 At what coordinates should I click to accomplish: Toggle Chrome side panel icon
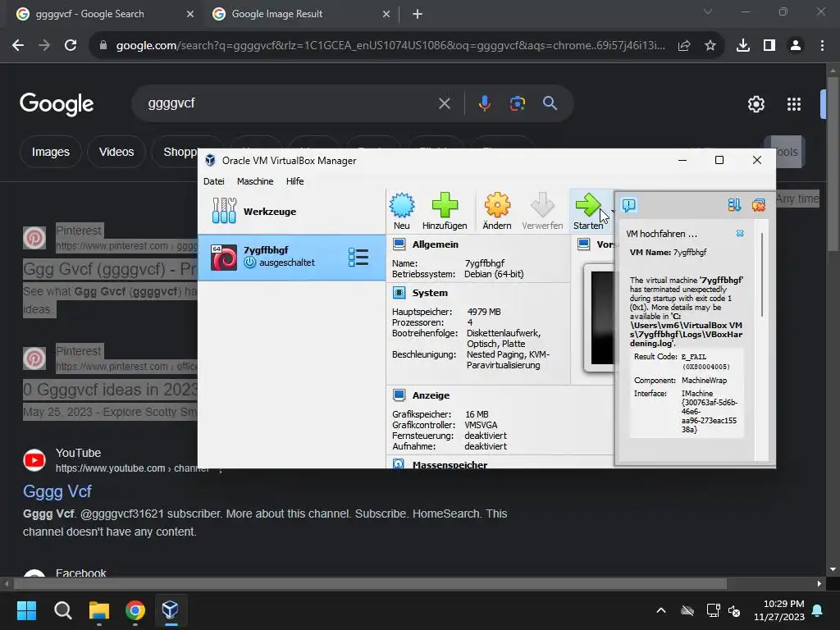click(769, 46)
